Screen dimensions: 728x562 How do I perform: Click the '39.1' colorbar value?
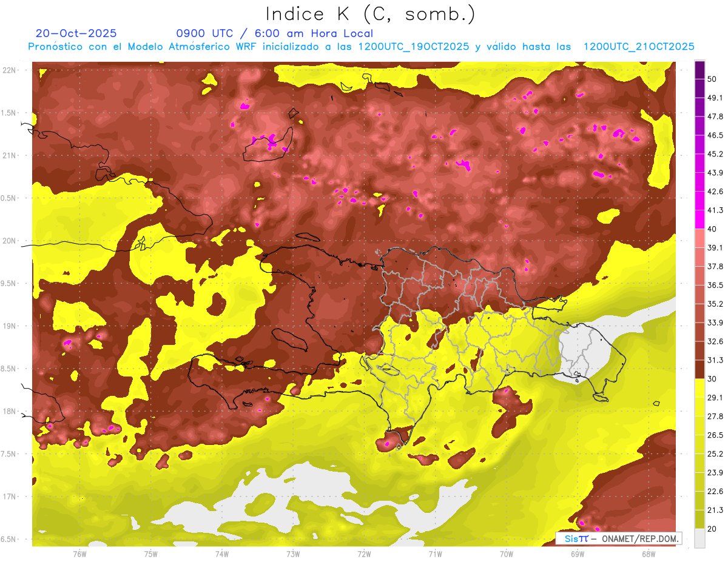coord(715,248)
